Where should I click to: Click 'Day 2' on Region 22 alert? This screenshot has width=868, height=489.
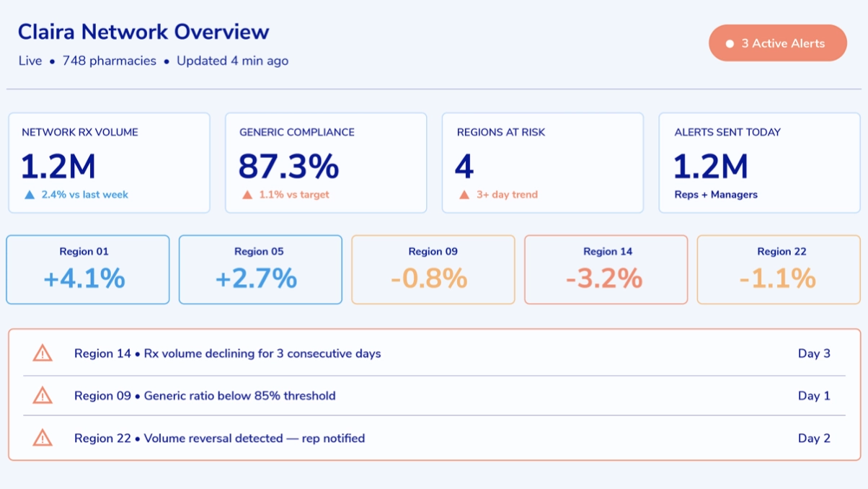[x=814, y=438]
